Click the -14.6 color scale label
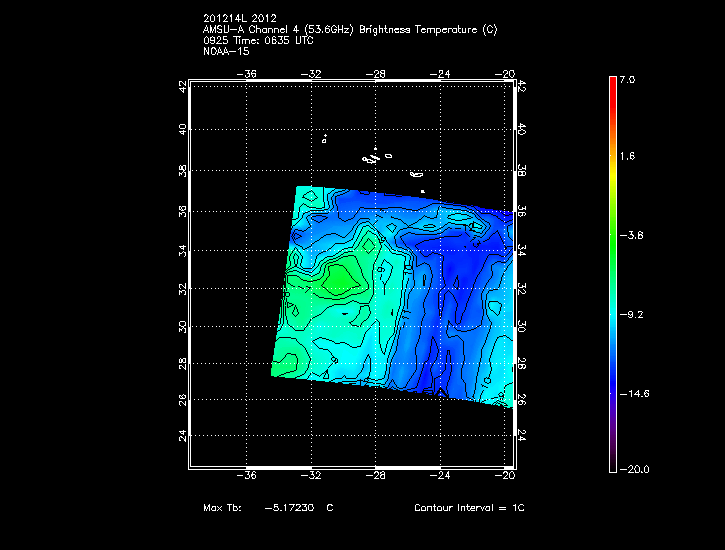The height and width of the screenshot is (550, 725). point(635,393)
